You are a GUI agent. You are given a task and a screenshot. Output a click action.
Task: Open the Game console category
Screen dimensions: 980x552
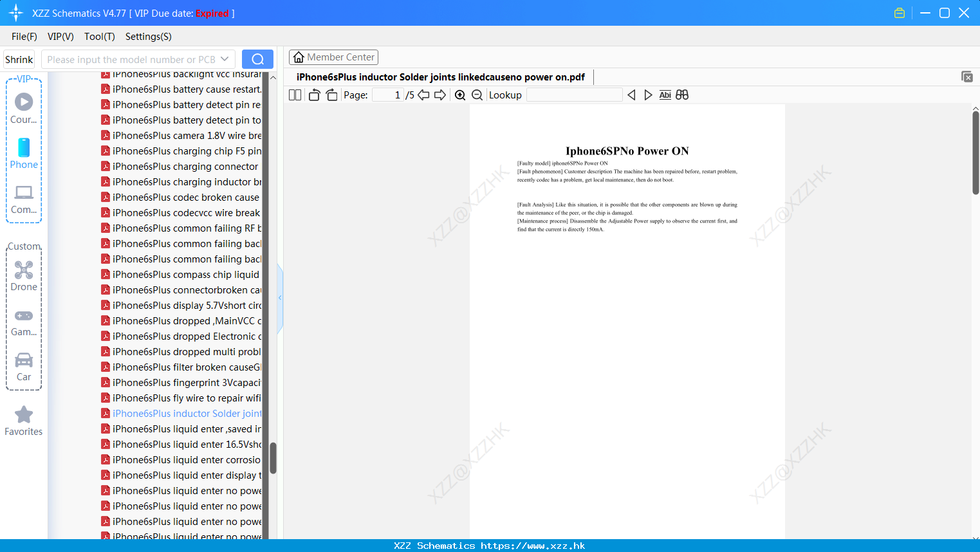point(24,322)
